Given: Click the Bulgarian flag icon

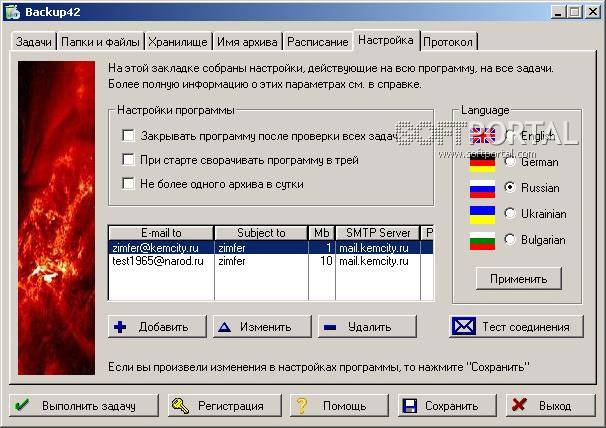Looking at the screenshot, I should tap(482, 240).
